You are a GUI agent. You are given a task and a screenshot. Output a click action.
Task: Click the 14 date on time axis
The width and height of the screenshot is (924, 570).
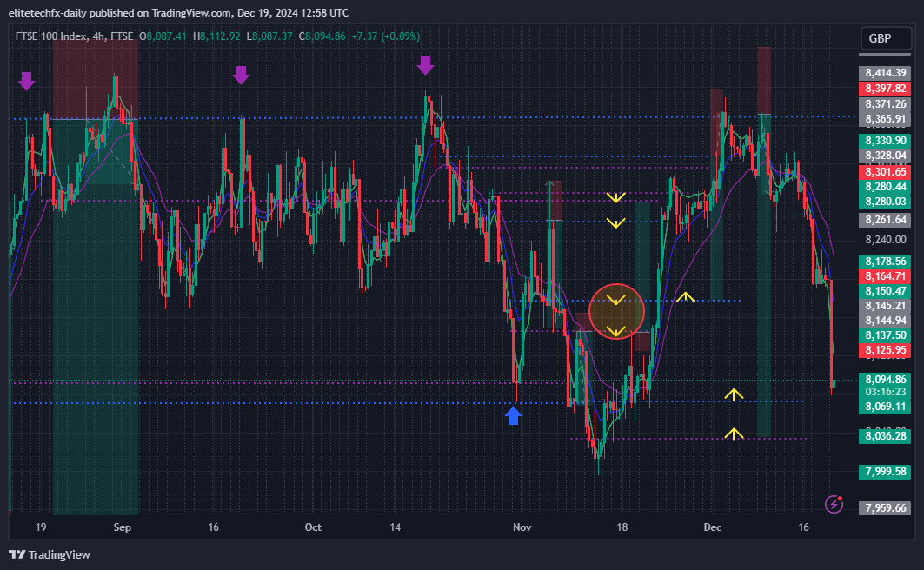coord(395,527)
